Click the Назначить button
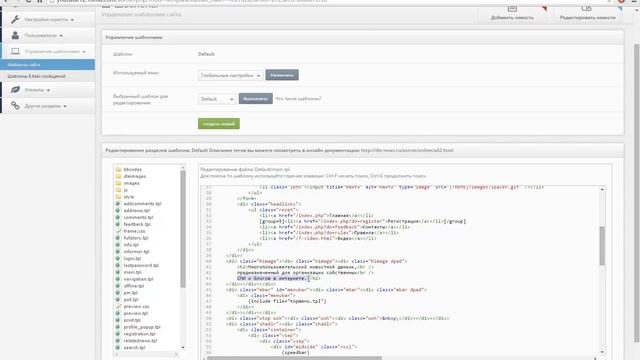 [x=282, y=75]
